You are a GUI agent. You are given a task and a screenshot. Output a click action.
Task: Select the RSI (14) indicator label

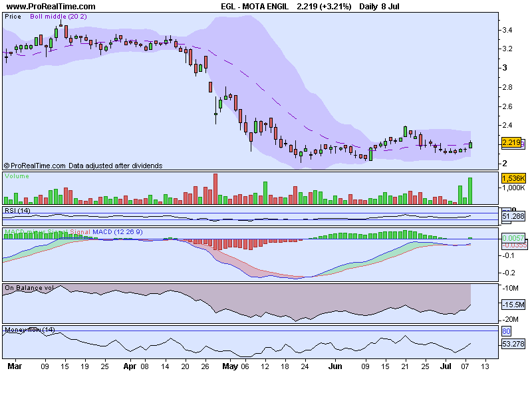coord(17,211)
